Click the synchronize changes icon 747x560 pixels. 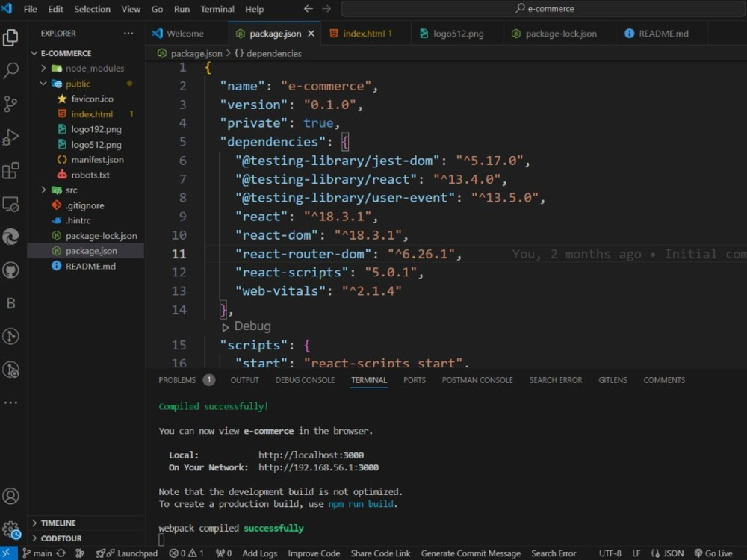61,553
